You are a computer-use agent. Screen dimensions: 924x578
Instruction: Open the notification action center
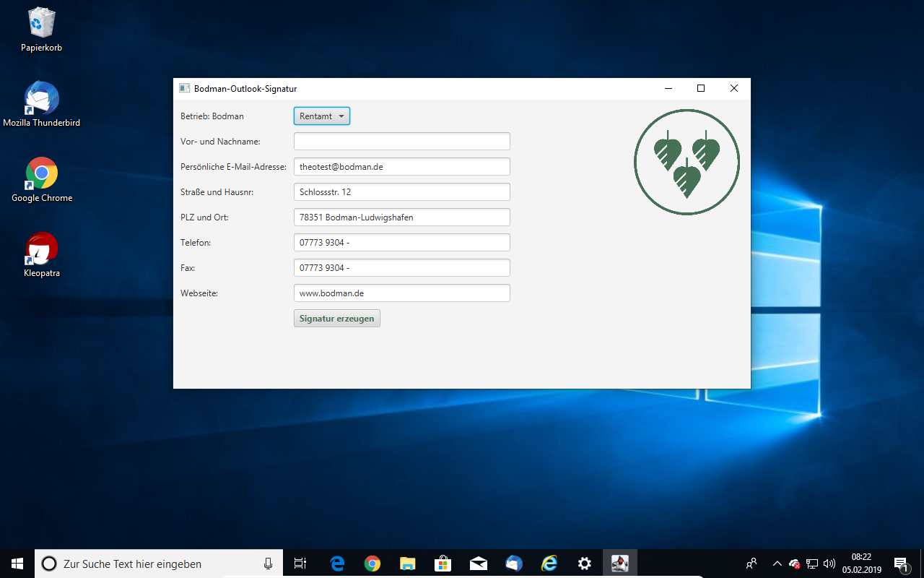coord(902,564)
